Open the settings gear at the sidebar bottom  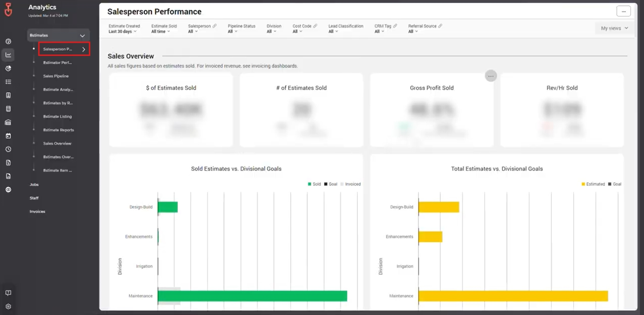tap(8, 306)
